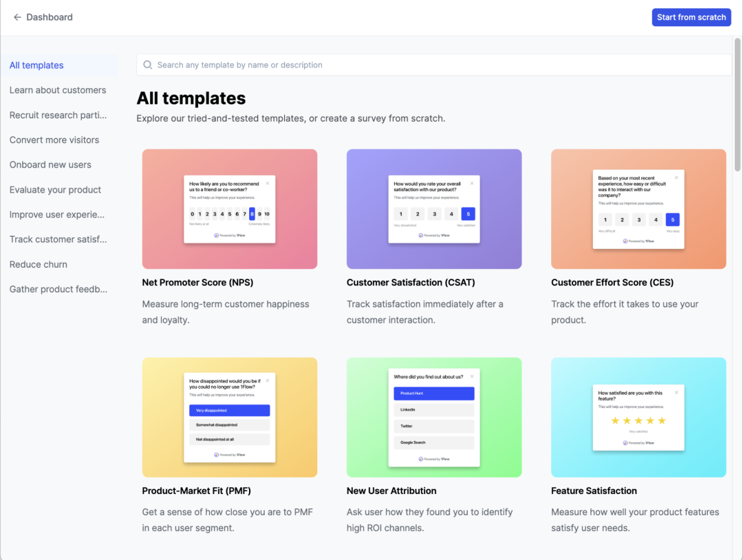Click the search magnifier icon
This screenshot has height=560, width=743.
click(x=147, y=65)
